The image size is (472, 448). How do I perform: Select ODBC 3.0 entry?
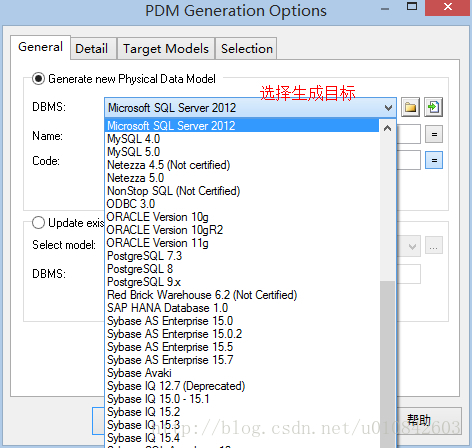[242, 204]
